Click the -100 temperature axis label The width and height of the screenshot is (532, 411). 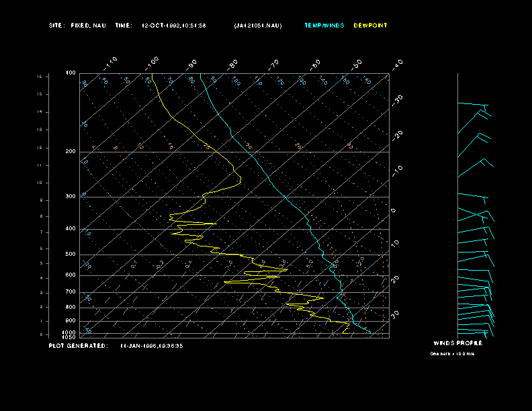[x=152, y=62]
